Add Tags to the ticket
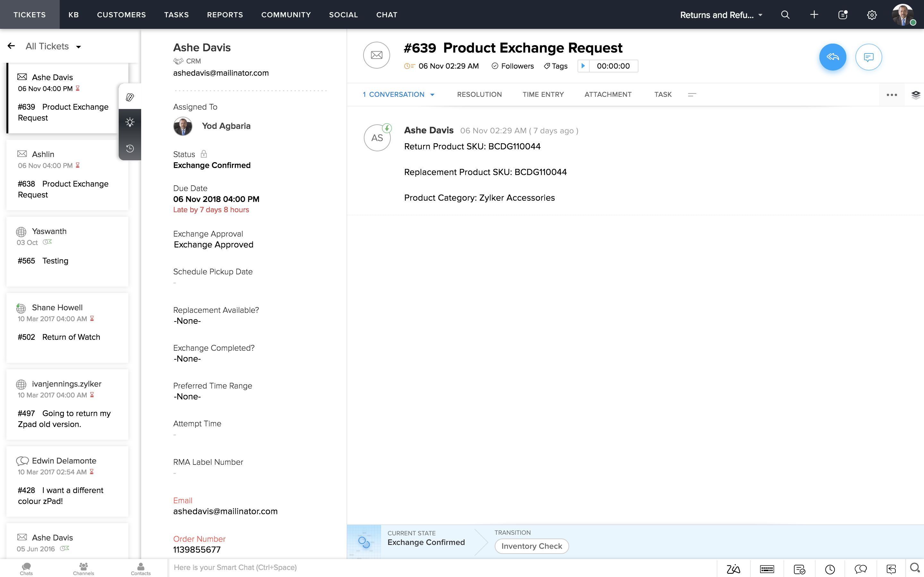 [x=556, y=66]
